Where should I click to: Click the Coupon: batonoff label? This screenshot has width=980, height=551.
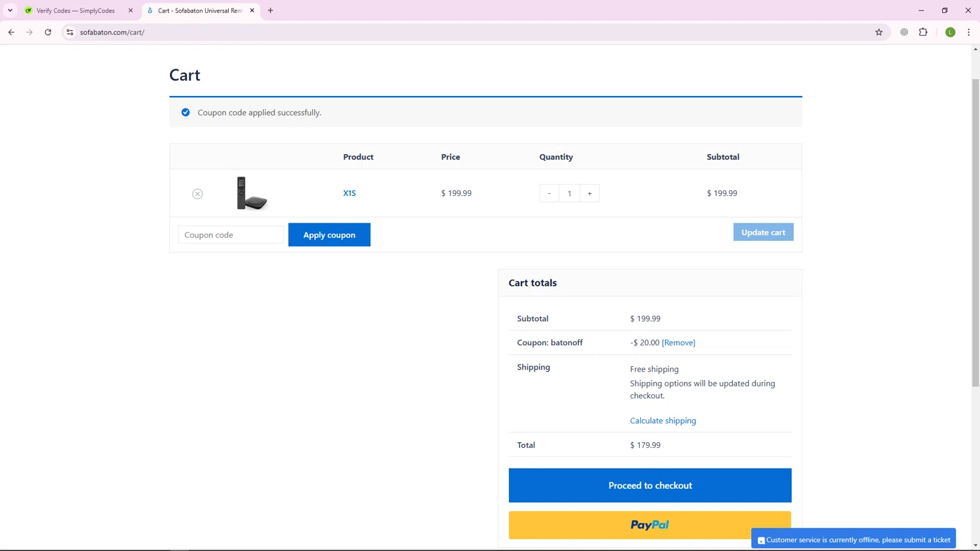pos(549,343)
